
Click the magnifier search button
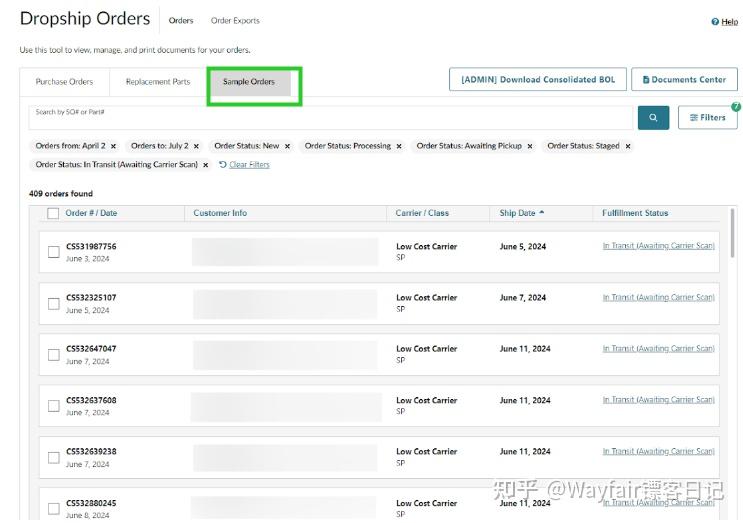[653, 117]
